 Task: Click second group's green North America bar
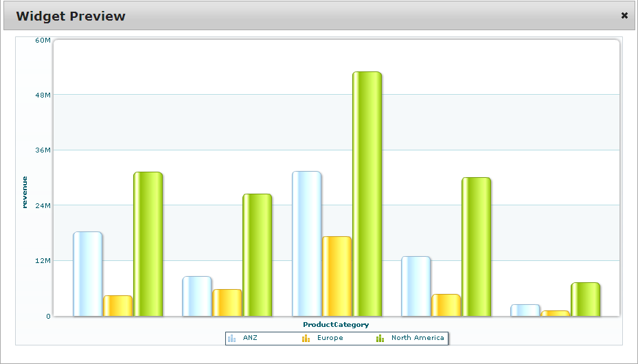[257, 255]
